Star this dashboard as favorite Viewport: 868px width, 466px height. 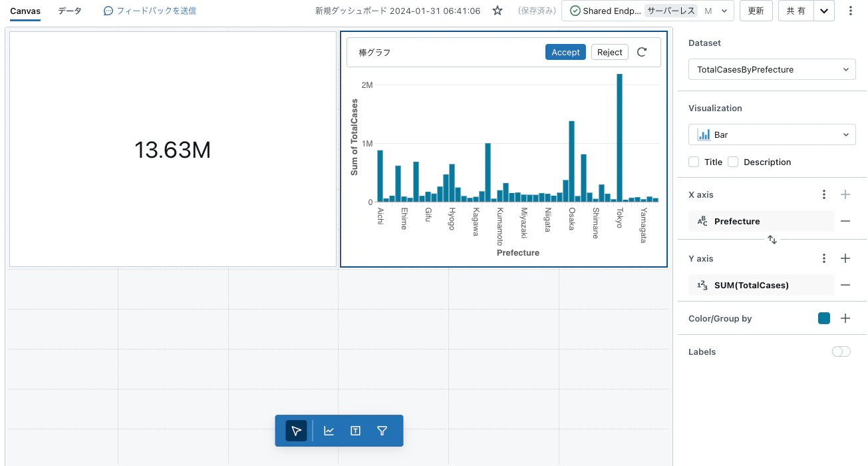(497, 11)
